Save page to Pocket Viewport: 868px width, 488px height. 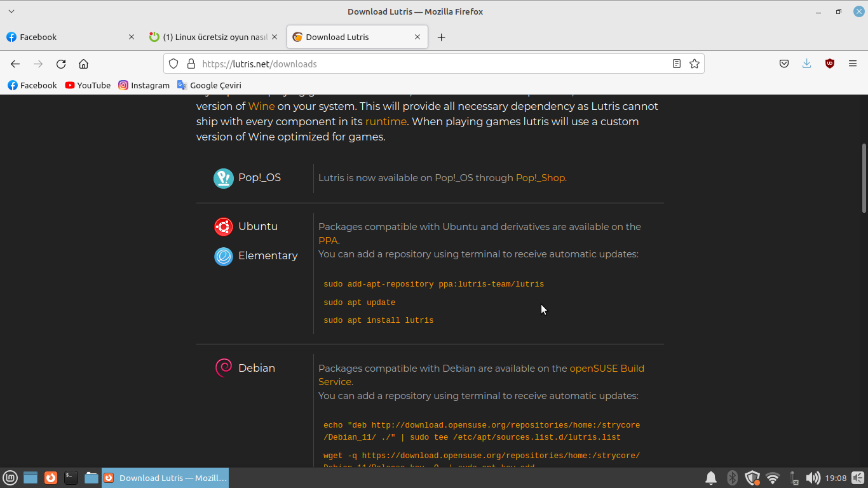(x=784, y=64)
